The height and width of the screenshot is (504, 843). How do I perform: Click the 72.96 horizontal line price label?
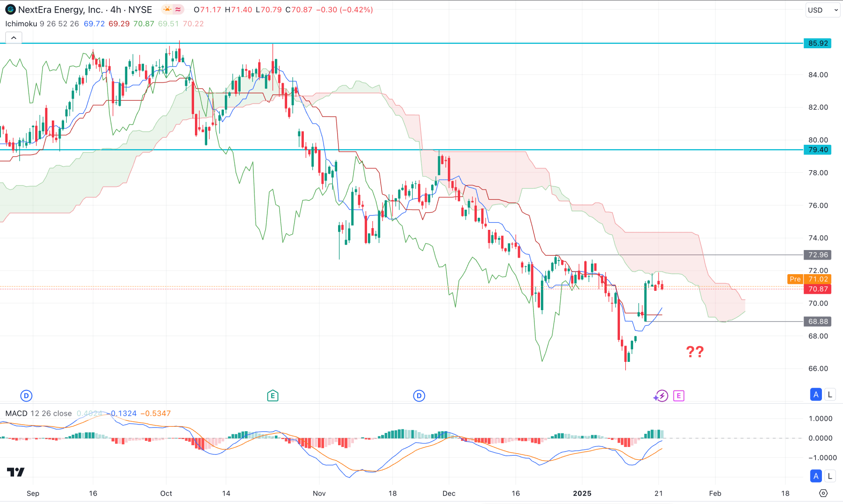pyautogui.click(x=818, y=255)
